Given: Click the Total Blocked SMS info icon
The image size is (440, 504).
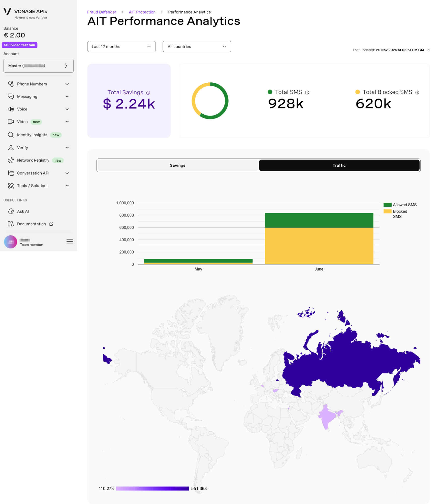Looking at the screenshot, I should [x=417, y=92].
